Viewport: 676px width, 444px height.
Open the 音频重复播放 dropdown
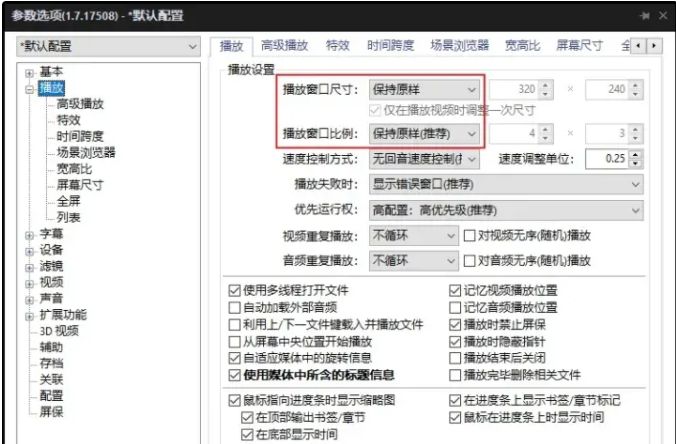tap(414, 261)
